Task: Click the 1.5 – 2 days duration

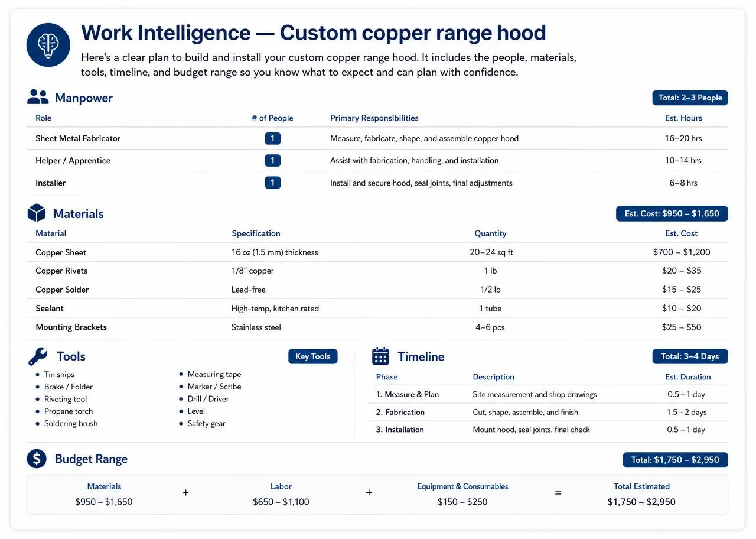Action: 686,412
